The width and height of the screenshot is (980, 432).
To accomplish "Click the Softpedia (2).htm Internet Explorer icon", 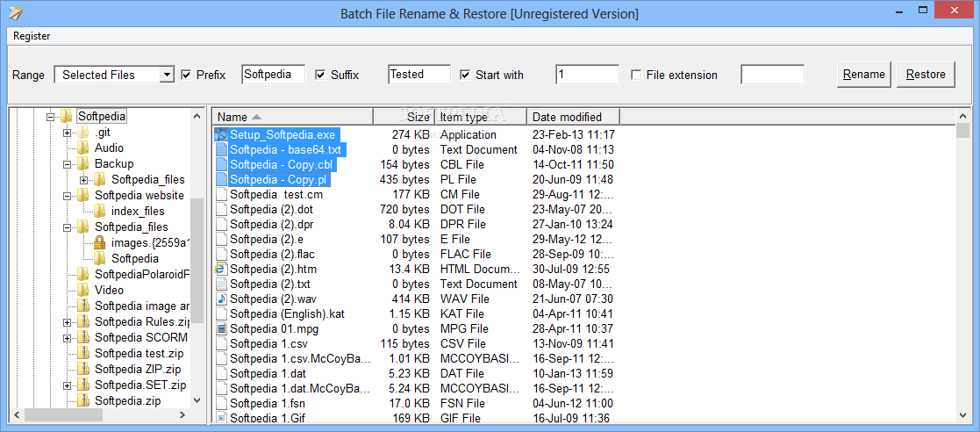I will 221,269.
